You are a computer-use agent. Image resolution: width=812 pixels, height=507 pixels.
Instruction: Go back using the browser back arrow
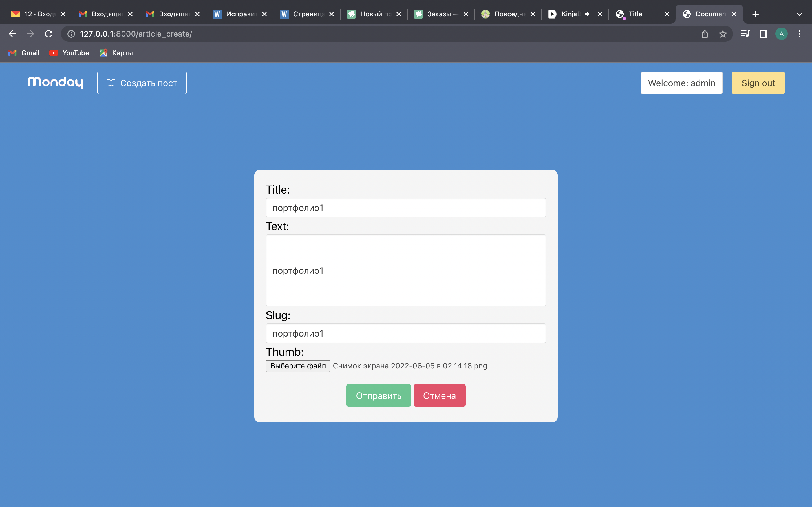point(12,34)
